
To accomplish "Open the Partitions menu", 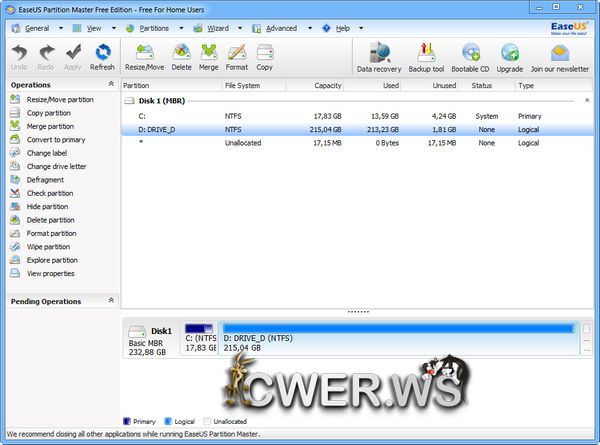I will tap(154, 28).
